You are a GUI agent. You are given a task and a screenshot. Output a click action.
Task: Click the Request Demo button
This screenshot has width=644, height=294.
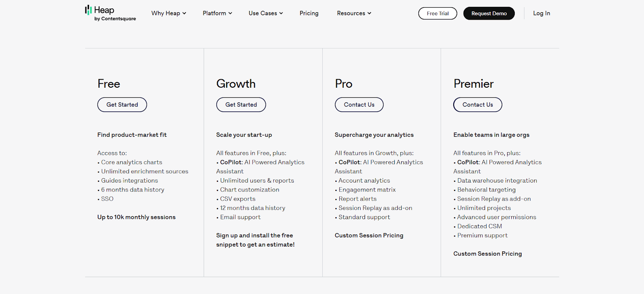pyautogui.click(x=489, y=13)
